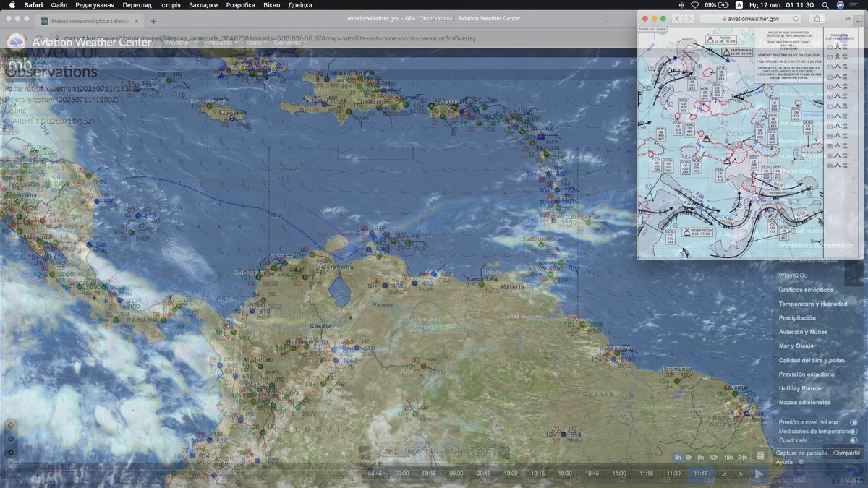Open the input source A indicator
868x488 pixels.
pyautogui.click(x=739, y=4)
